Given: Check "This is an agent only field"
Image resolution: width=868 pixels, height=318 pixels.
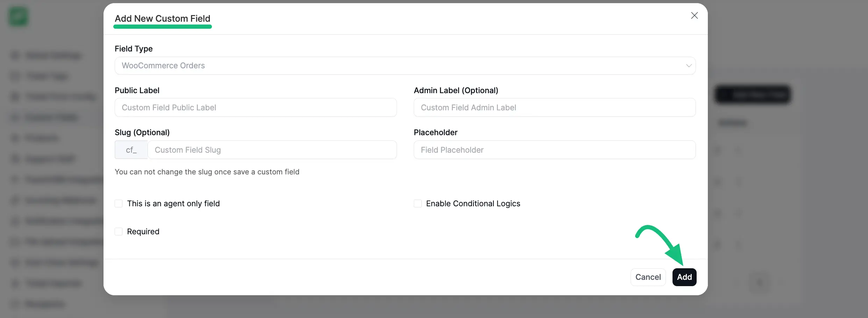Looking at the screenshot, I should click(x=119, y=203).
